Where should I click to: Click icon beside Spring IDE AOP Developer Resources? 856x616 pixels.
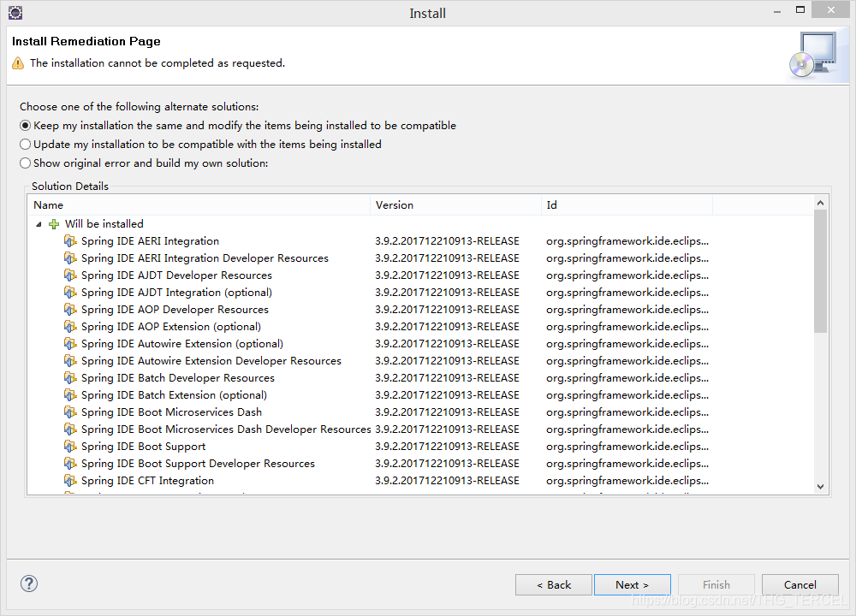[x=70, y=310]
